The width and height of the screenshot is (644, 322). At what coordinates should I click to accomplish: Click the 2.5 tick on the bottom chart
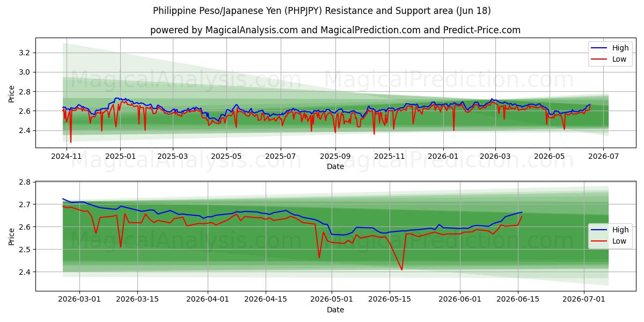(26, 250)
